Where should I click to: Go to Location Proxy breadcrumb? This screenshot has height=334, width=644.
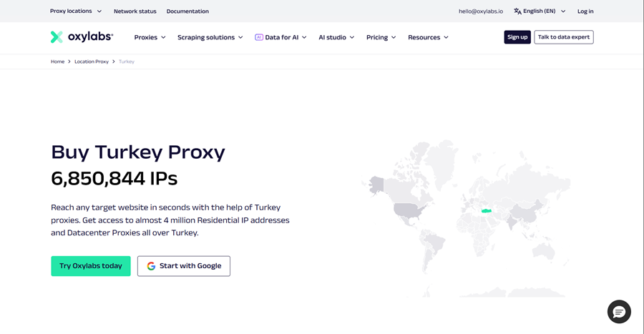[x=92, y=62]
